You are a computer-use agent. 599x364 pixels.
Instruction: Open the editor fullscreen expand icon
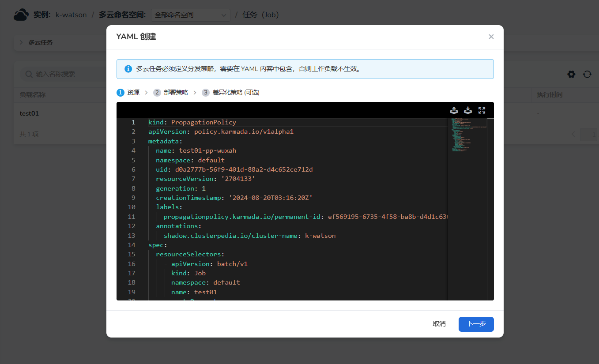[482, 110]
